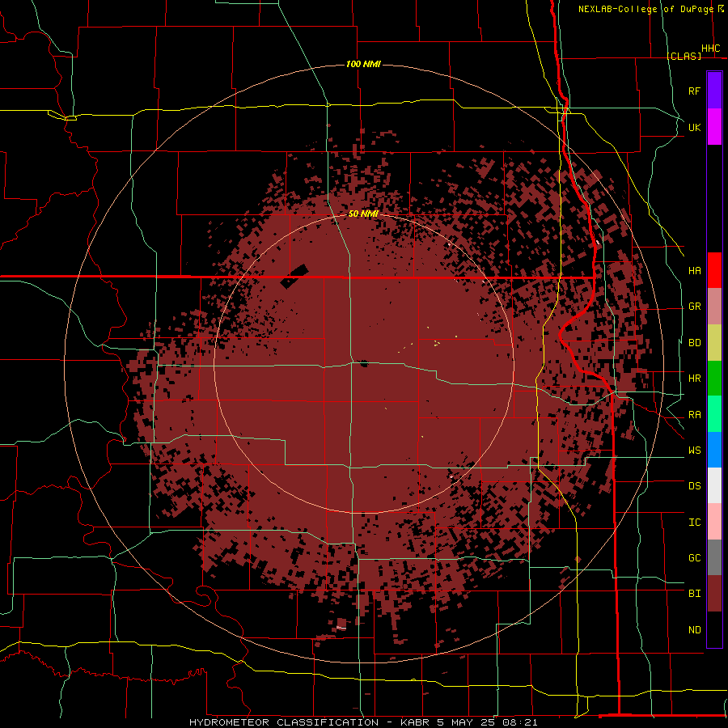Select the BI legend label
The height and width of the screenshot is (728, 728).
694,594
